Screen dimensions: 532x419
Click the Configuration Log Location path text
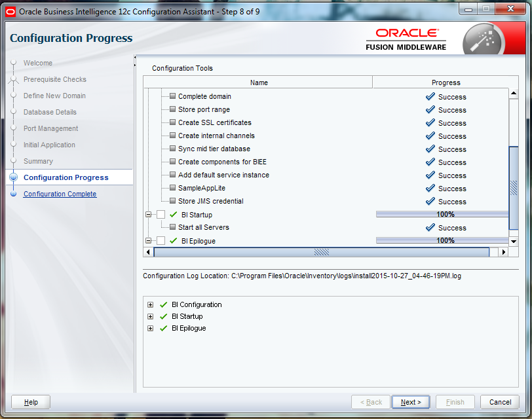[346, 276]
